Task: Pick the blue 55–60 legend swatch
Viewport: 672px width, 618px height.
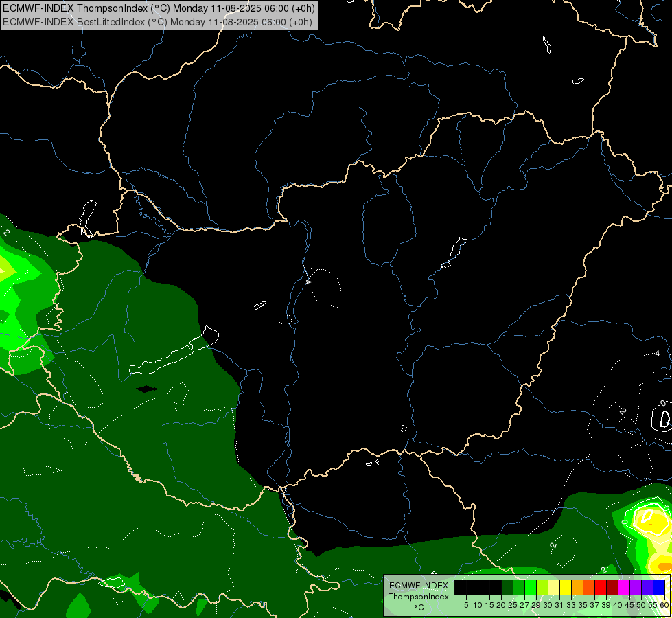Action: click(659, 587)
